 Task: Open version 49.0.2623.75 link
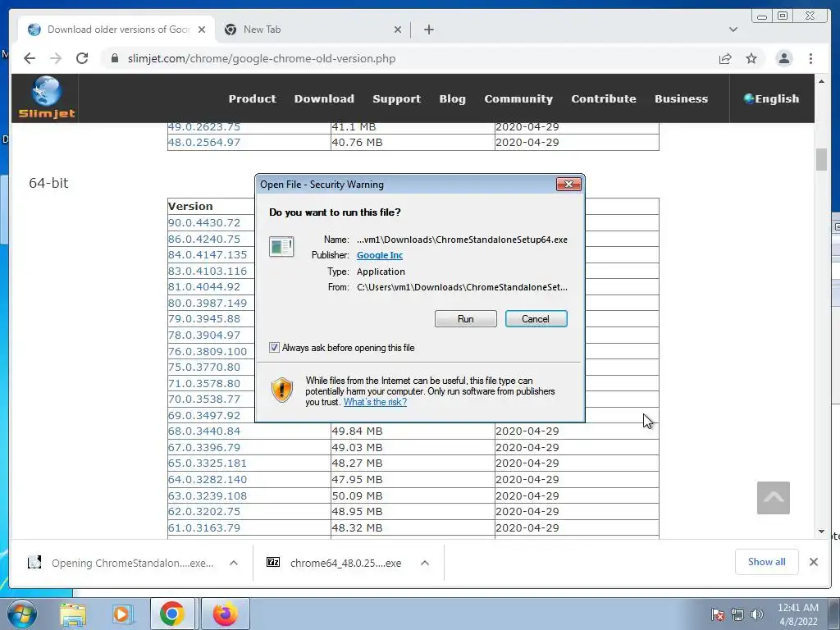tap(204, 127)
